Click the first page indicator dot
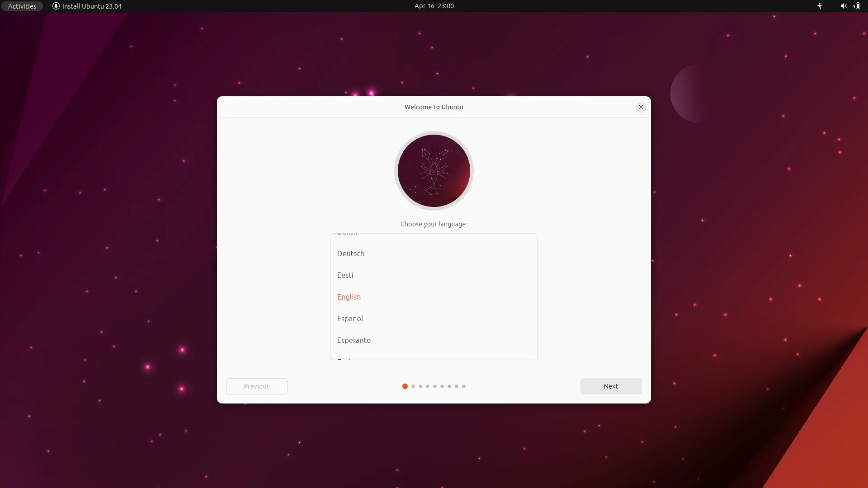Image resolution: width=868 pixels, height=488 pixels. tap(405, 386)
